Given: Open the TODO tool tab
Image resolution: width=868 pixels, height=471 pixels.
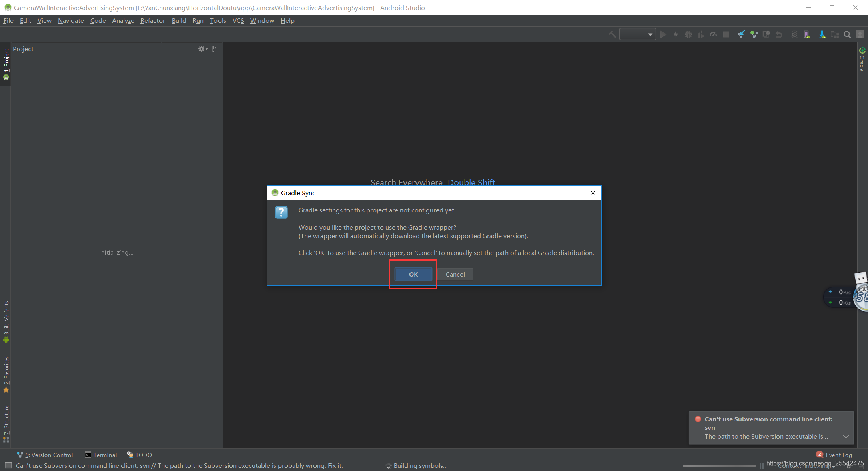Looking at the screenshot, I should click(x=139, y=455).
